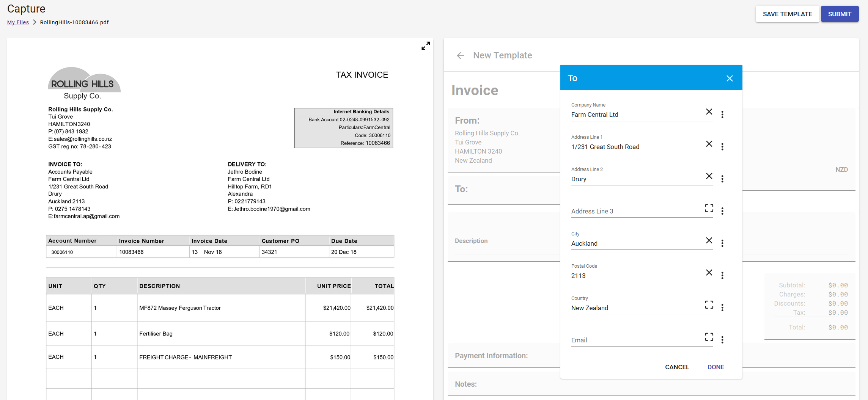
Task: Open more options for Address Line 2
Action: click(722, 179)
